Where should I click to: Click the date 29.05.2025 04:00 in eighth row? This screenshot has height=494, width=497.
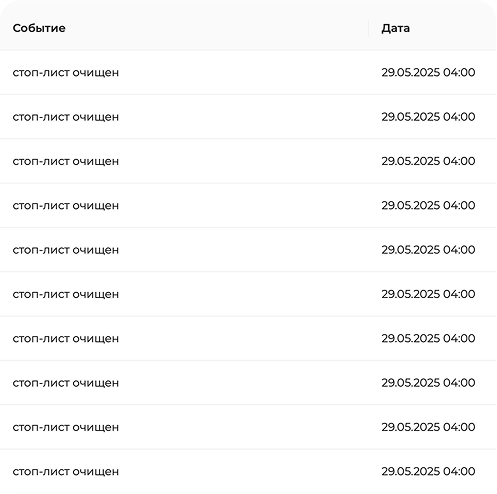(428, 383)
